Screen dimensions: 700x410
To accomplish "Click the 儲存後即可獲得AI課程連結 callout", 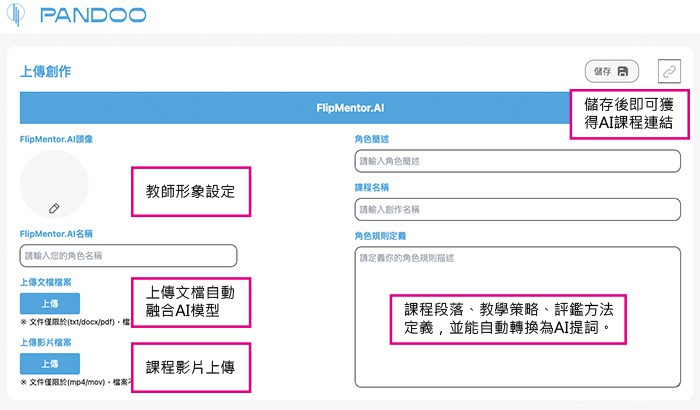I will click(x=630, y=113).
